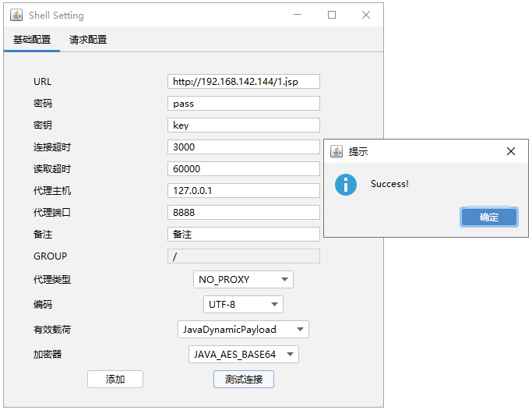Open the 请求配置 tab
The width and height of the screenshot is (532, 417).
click(88, 40)
